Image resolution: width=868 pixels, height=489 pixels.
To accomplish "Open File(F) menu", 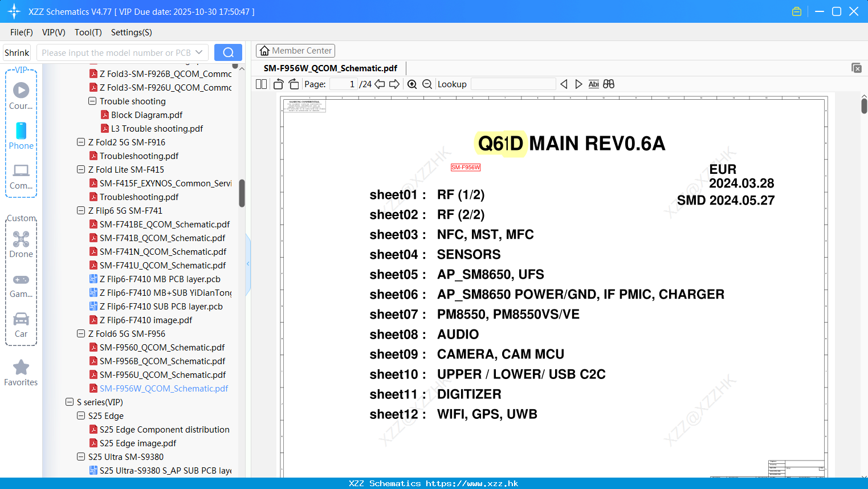I will click(x=22, y=32).
